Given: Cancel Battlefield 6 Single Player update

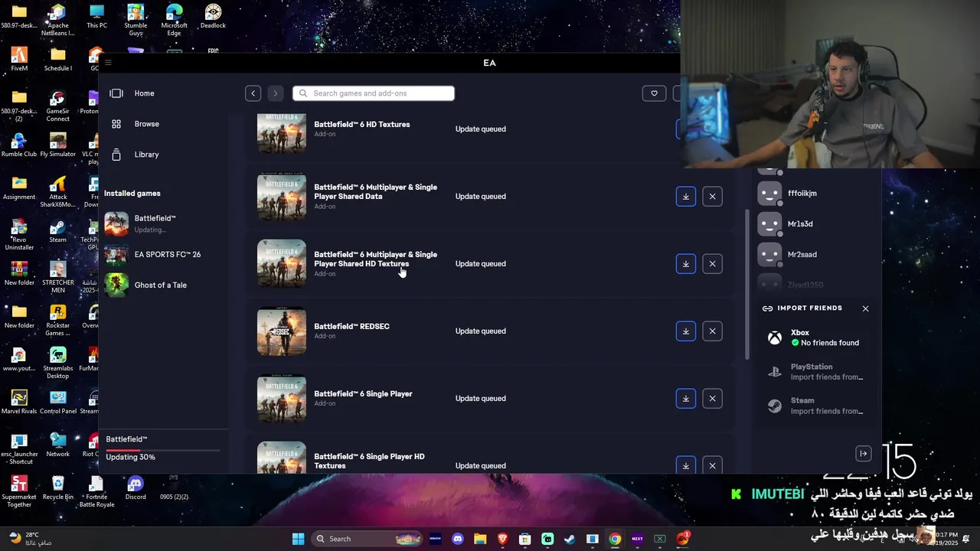Looking at the screenshot, I should pyautogui.click(x=712, y=399).
